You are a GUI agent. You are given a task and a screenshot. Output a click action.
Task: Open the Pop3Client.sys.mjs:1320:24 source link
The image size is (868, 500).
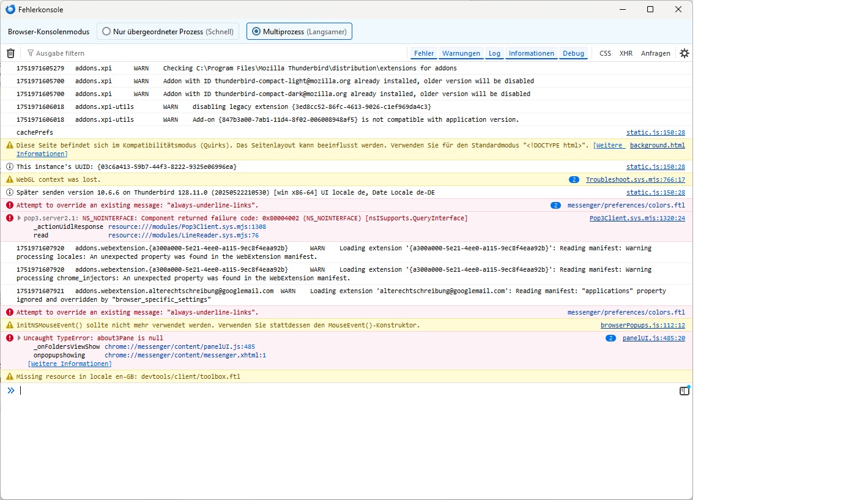coord(637,218)
